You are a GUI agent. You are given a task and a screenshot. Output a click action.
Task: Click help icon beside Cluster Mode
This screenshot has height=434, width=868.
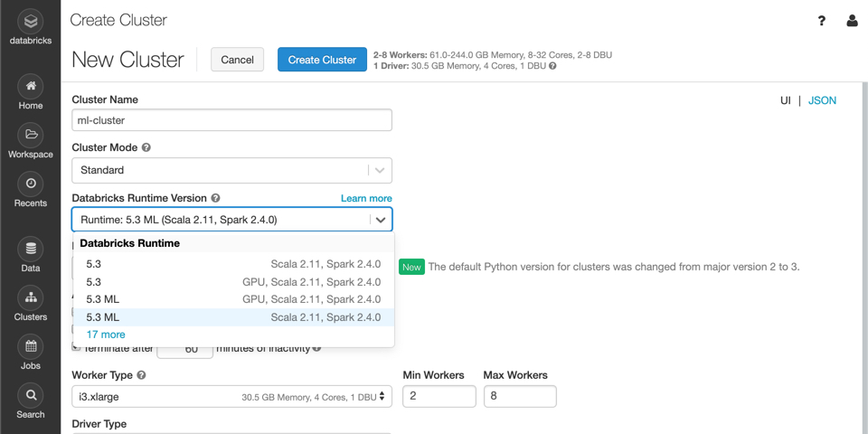point(146,147)
